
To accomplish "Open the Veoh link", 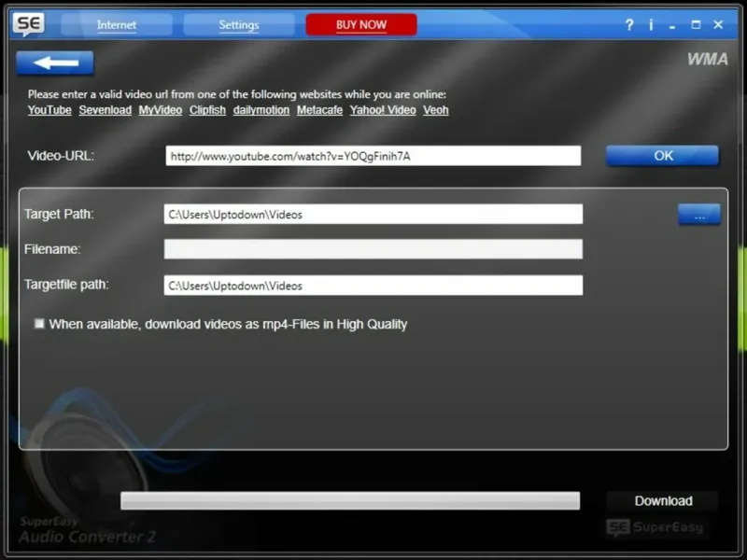I will (x=436, y=110).
